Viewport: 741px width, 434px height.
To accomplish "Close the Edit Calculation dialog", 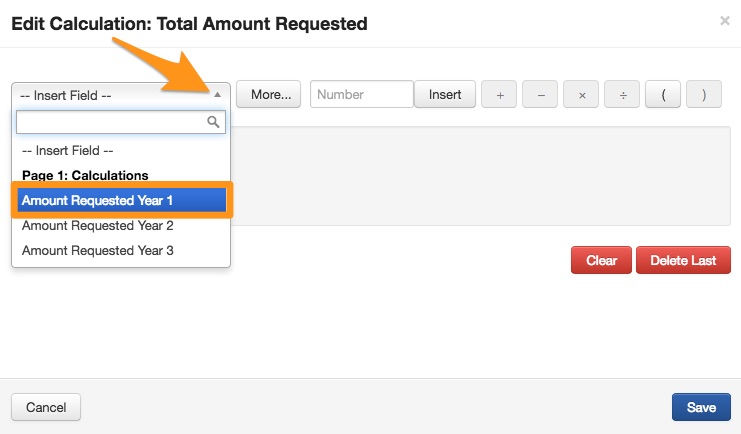I will tap(725, 20).
